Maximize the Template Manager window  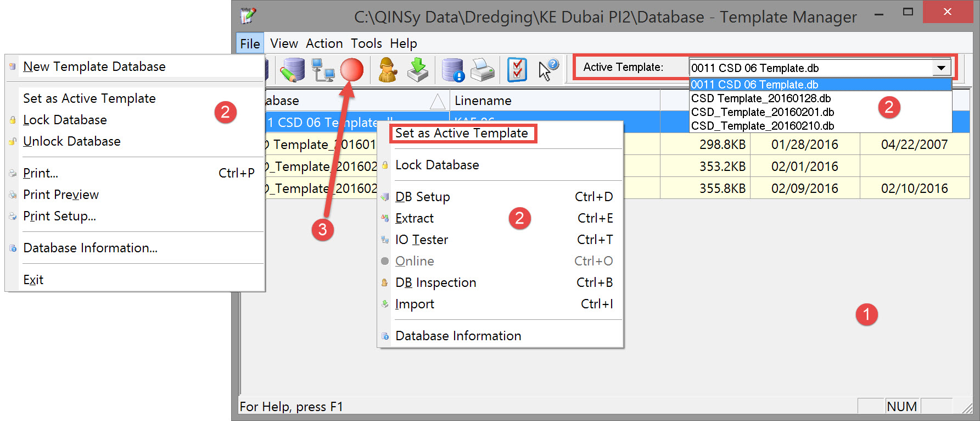[908, 12]
